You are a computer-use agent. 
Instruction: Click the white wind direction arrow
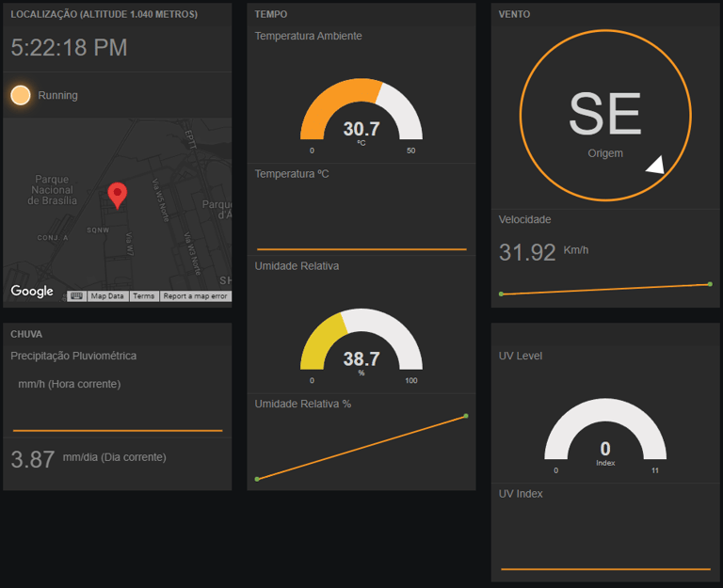pos(655,165)
